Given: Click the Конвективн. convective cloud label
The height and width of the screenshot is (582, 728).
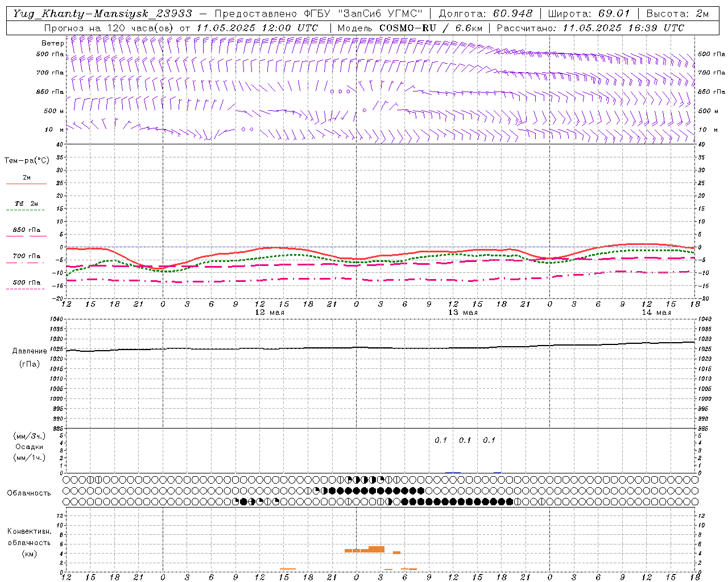Looking at the screenshot, I should (29, 531).
